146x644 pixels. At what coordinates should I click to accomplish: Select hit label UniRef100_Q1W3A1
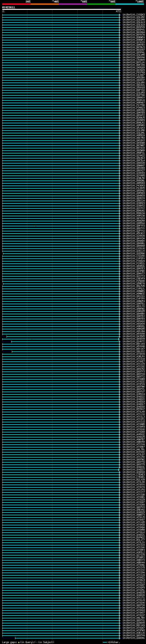[x=134, y=638]
